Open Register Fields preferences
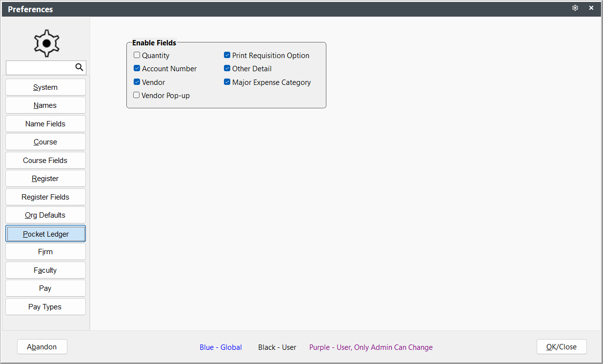Image resolution: width=603 pixels, height=364 pixels. click(x=45, y=197)
